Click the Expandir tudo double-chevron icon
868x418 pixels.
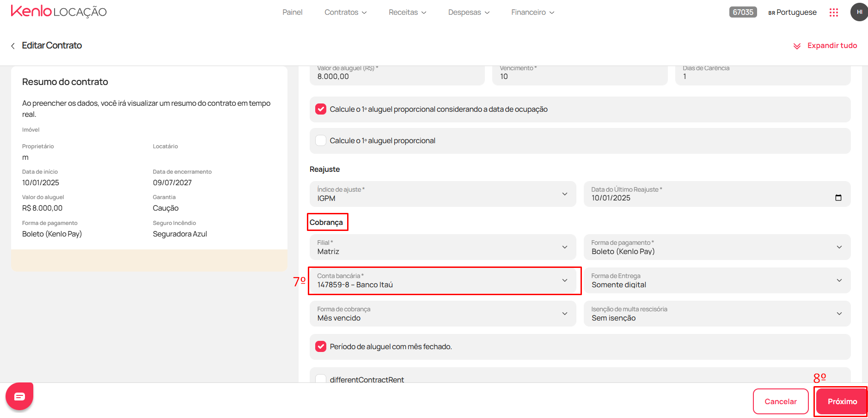[x=797, y=46]
